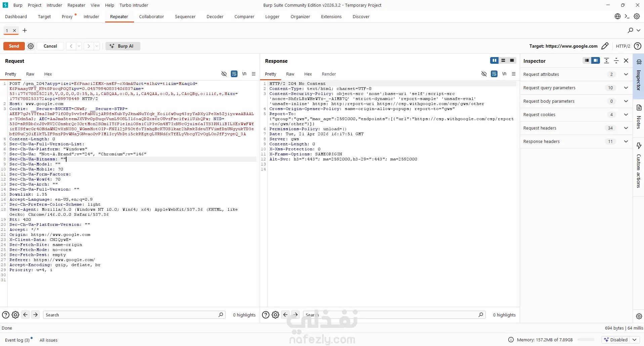
Task: Expand the Repeater tab list chevron
Action: click(x=638, y=31)
